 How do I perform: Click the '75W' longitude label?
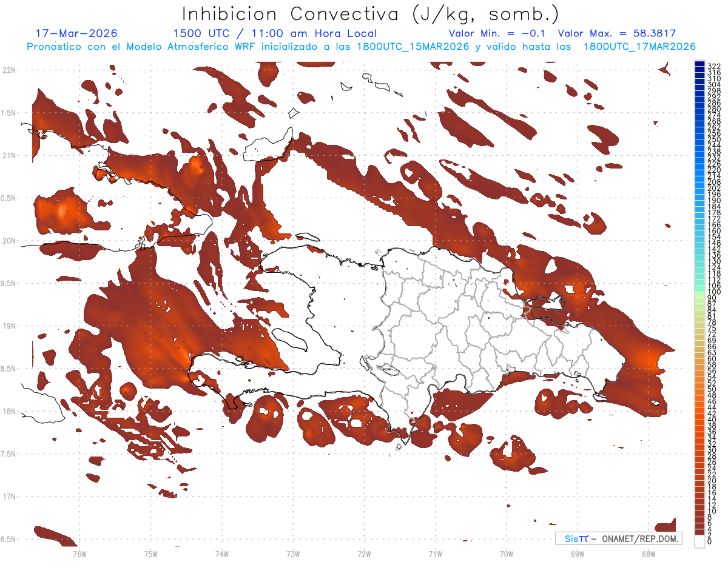tap(151, 554)
